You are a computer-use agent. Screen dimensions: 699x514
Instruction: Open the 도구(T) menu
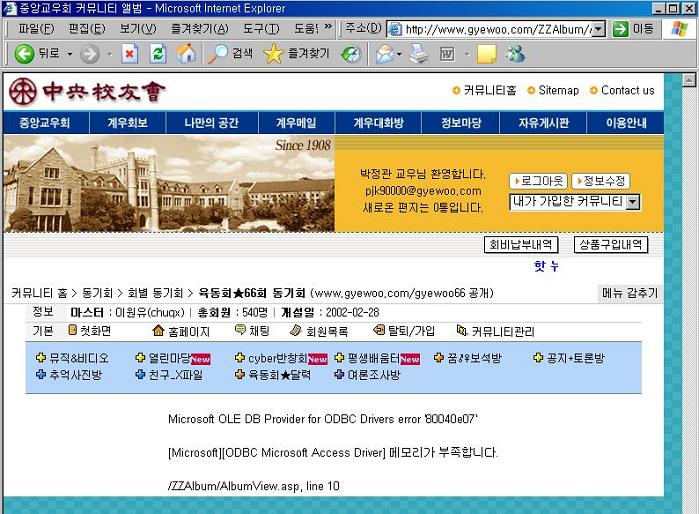click(x=260, y=29)
